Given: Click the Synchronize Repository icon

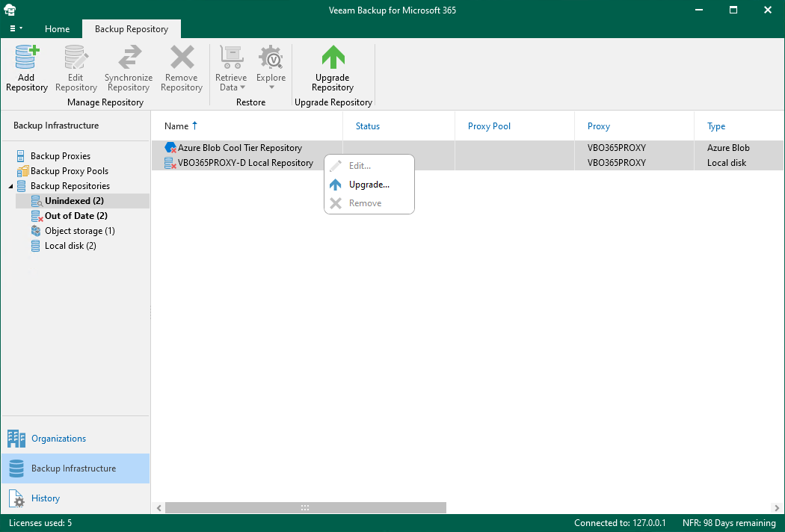Looking at the screenshot, I should click(129, 57).
